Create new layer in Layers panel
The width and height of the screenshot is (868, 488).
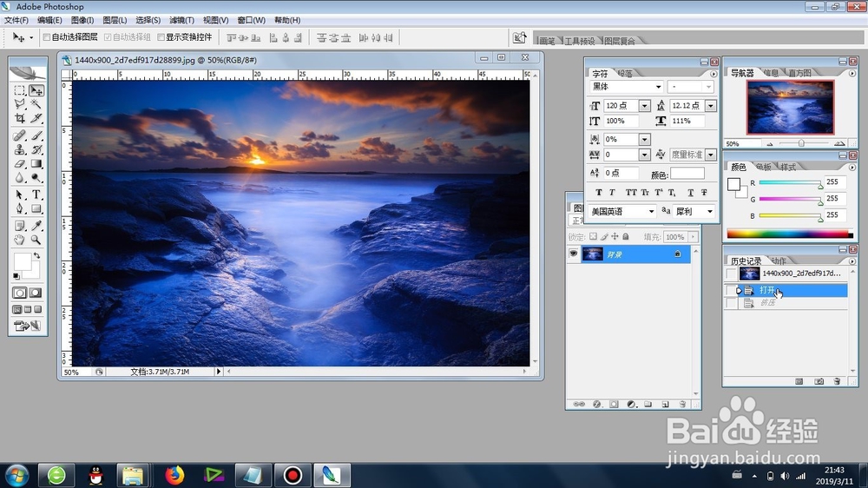666,405
